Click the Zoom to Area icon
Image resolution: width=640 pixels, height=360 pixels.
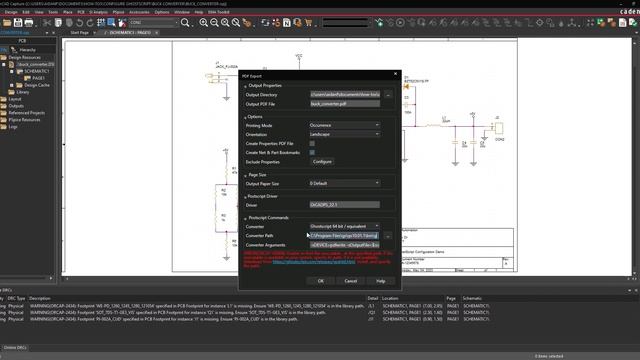(x=225, y=22)
